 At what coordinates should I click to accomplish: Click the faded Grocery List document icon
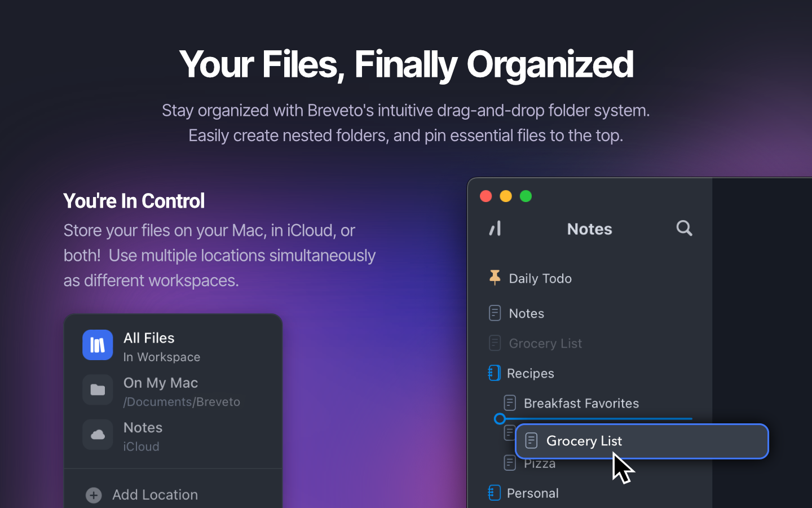pos(495,343)
